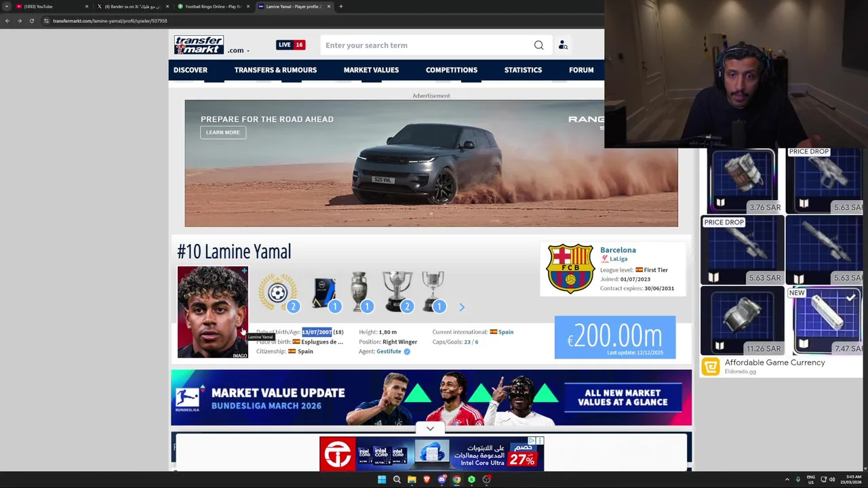
Task: Open the Spanish league trophy icon
Action: click(x=397, y=292)
